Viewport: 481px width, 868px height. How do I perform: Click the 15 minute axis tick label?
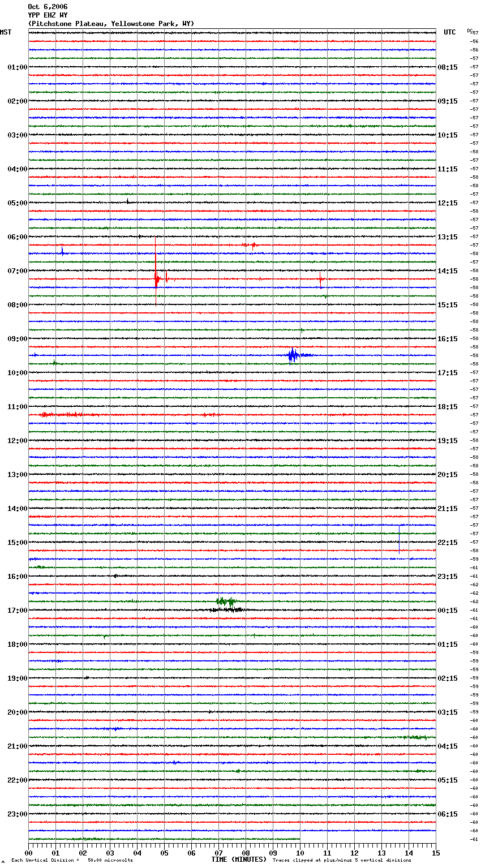436,853
